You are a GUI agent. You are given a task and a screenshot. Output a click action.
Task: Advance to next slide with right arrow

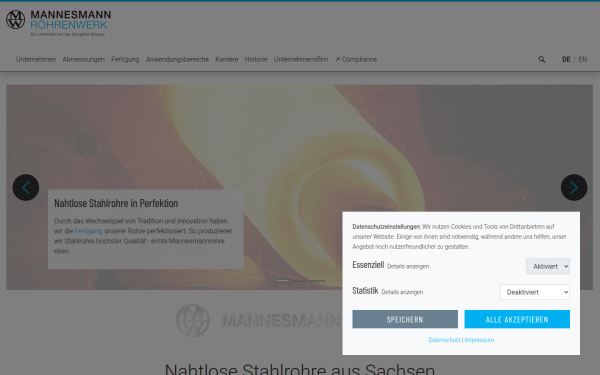pyautogui.click(x=574, y=188)
